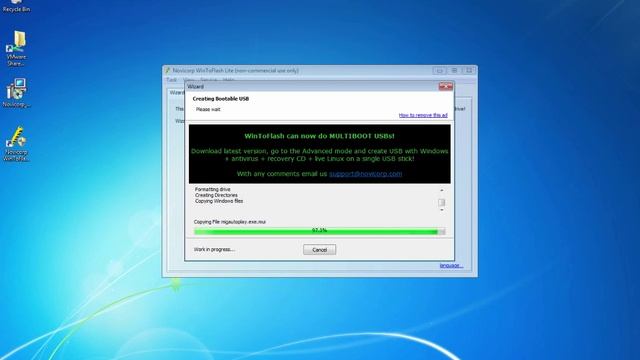
Task: Click the support email link in the ad
Action: (365, 173)
